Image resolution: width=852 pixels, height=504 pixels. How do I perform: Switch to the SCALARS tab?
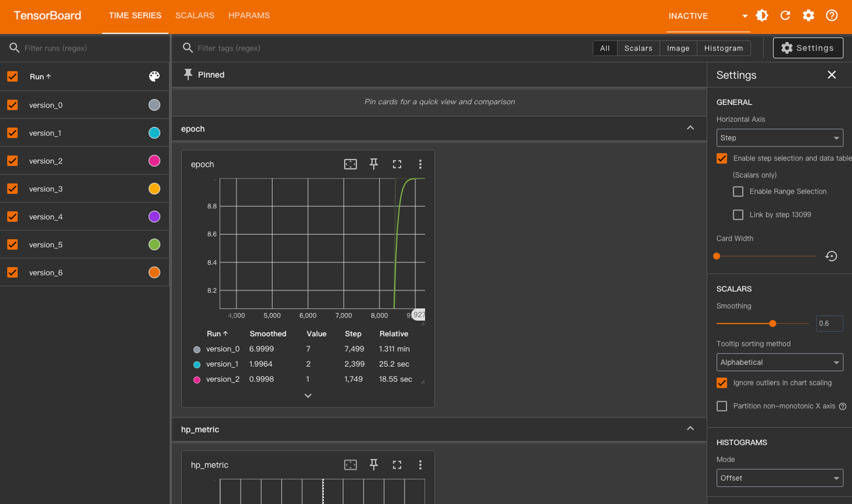tap(195, 15)
